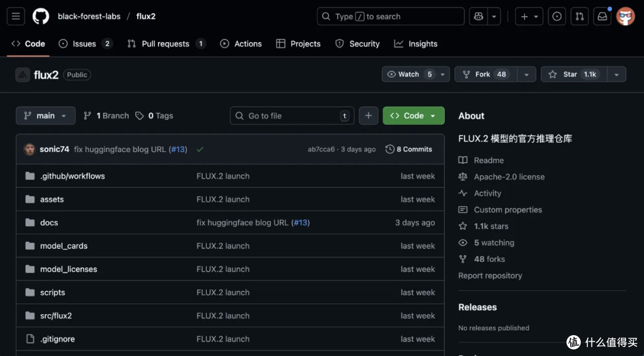The image size is (644, 356).
Task: Open Copilot chat icon in header
Action: pos(478,17)
